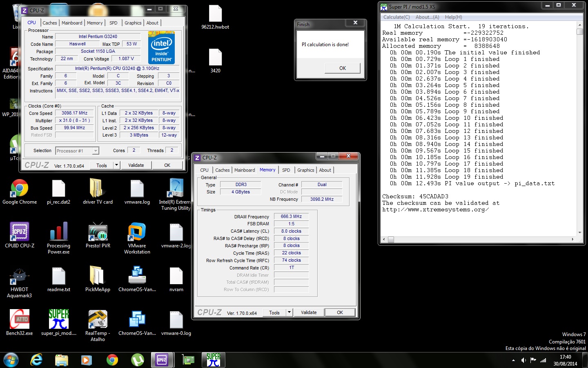Launch ATTO Bench32.exe icon
The height and width of the screenshot is (368, 588).
(19, 323)
